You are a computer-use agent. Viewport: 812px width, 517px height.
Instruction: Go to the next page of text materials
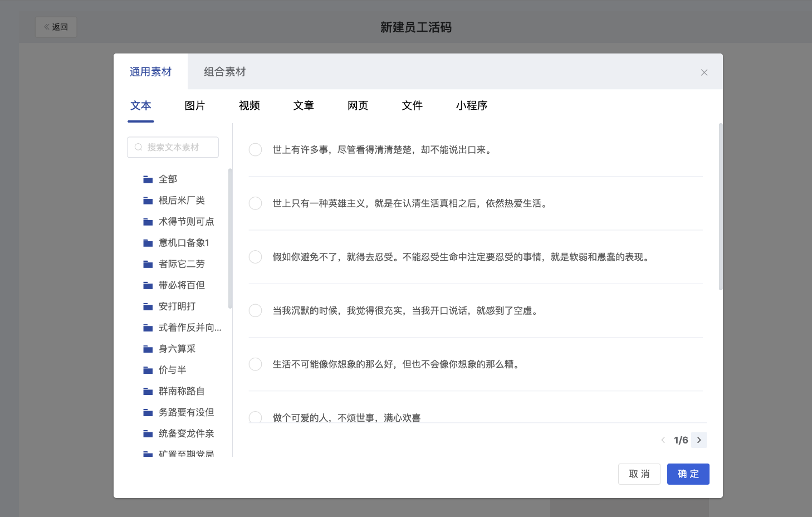pos(699,440)
